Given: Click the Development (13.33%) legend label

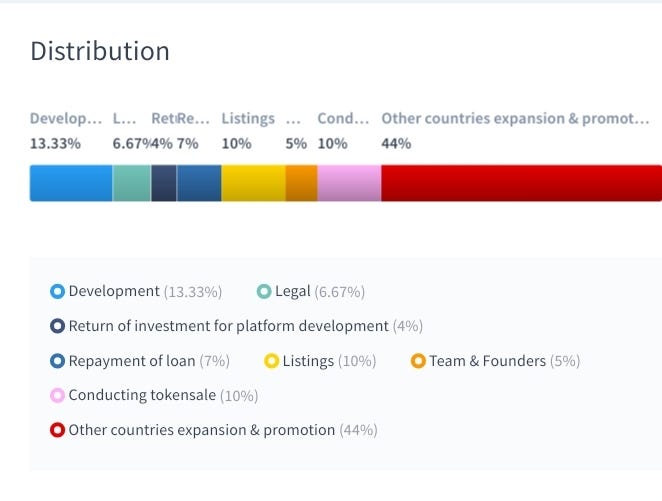Looking at the screenshot, I should pyautogui.click(x=145, y=291).
